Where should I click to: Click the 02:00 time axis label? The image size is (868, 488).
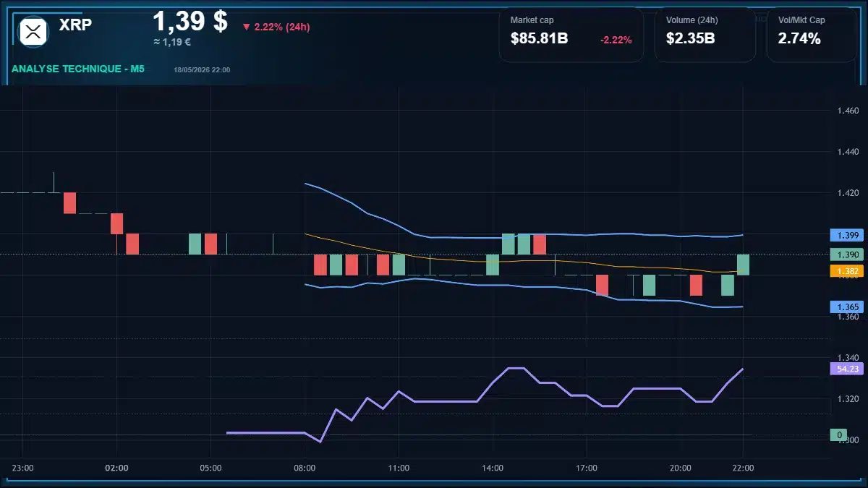tap(116, 468)
